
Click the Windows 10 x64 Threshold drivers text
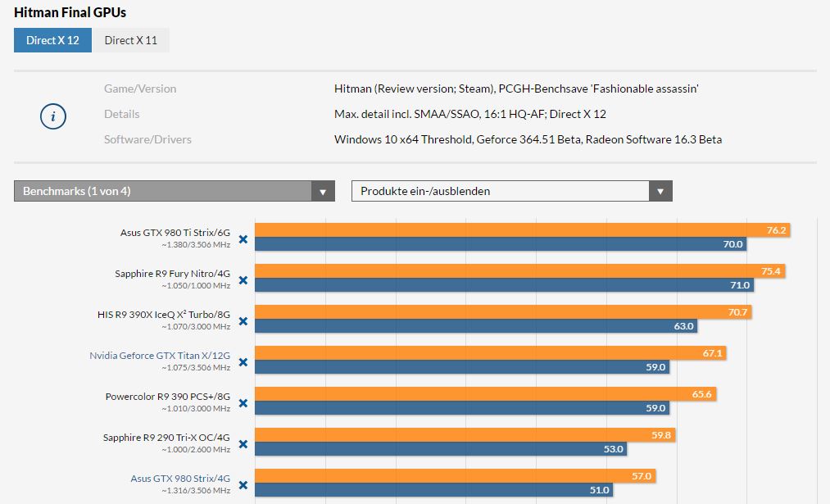tap(528, 139)
